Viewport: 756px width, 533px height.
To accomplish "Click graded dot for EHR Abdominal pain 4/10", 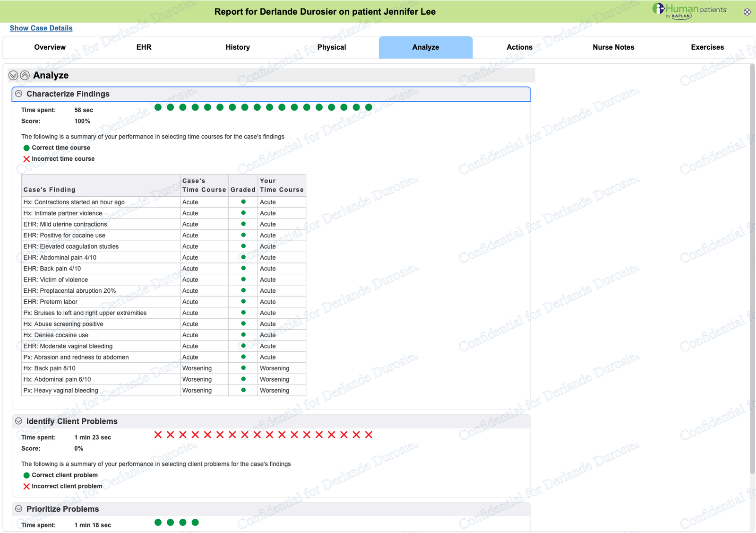I will 243,257.
